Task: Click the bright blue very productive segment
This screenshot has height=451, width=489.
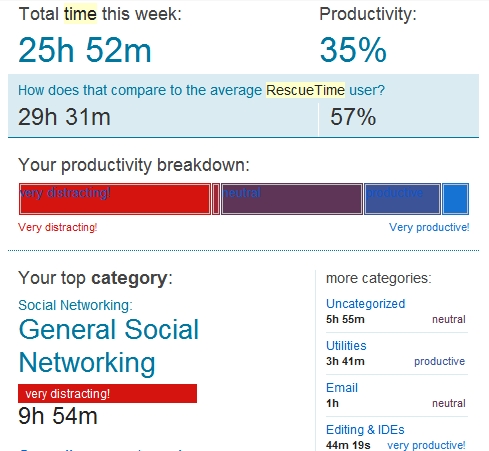Action: pyautogui.click(x=455, y=199)
